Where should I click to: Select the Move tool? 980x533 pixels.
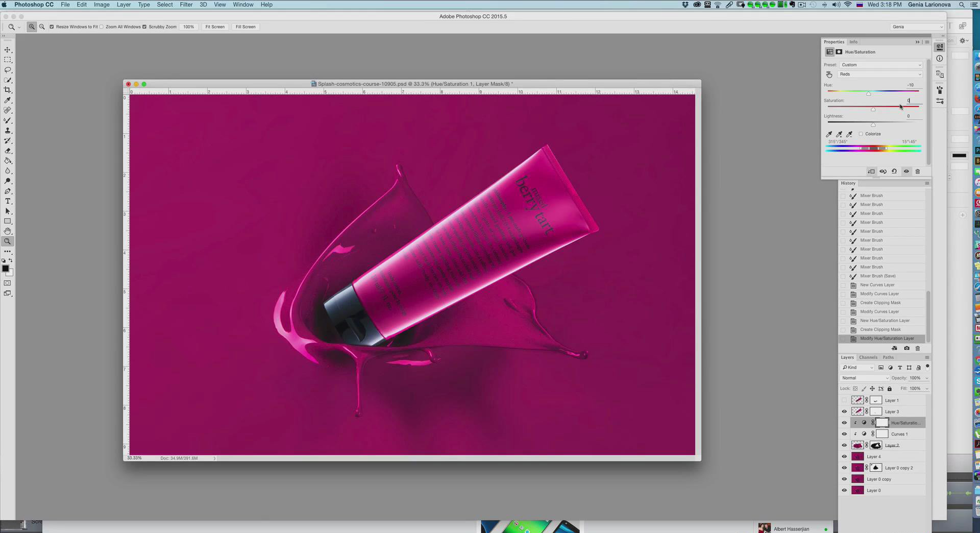pyautogui.click(x=8, y=50)
